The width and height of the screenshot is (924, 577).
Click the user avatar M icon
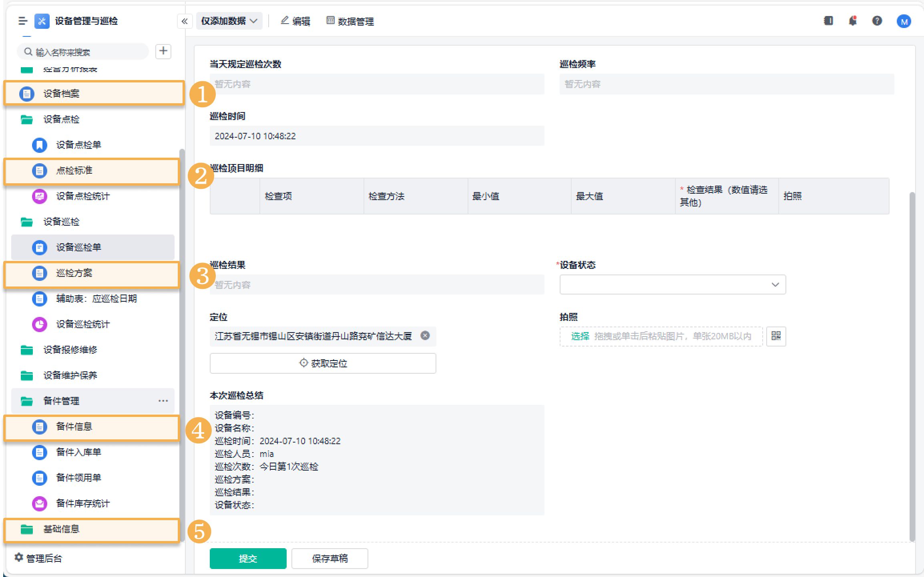pyautogui.click(x=904, y=22)
